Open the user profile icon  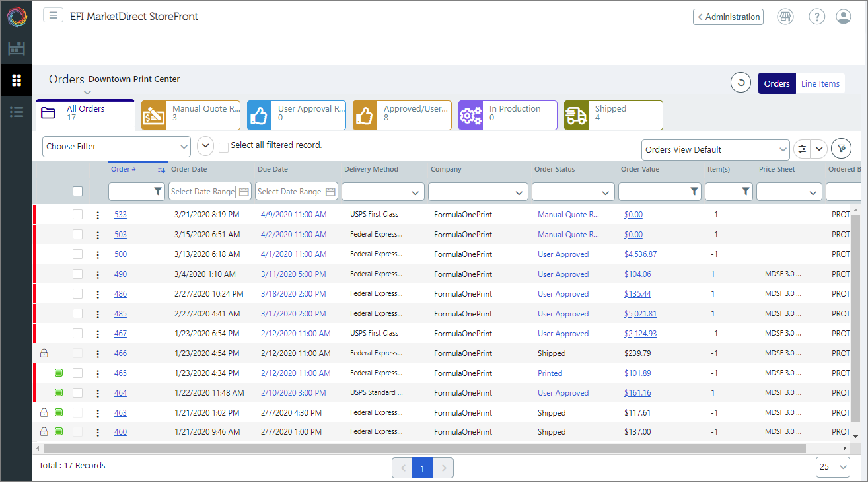[x=844, y=17]
